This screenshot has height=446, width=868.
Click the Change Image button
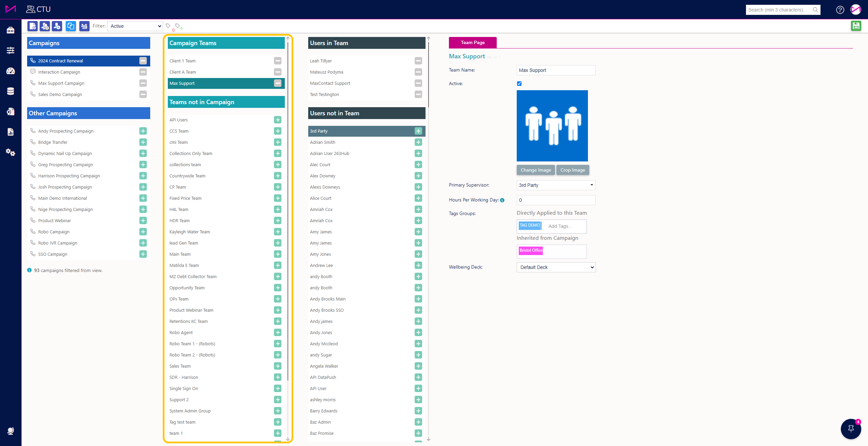click(x=535, y=170)
